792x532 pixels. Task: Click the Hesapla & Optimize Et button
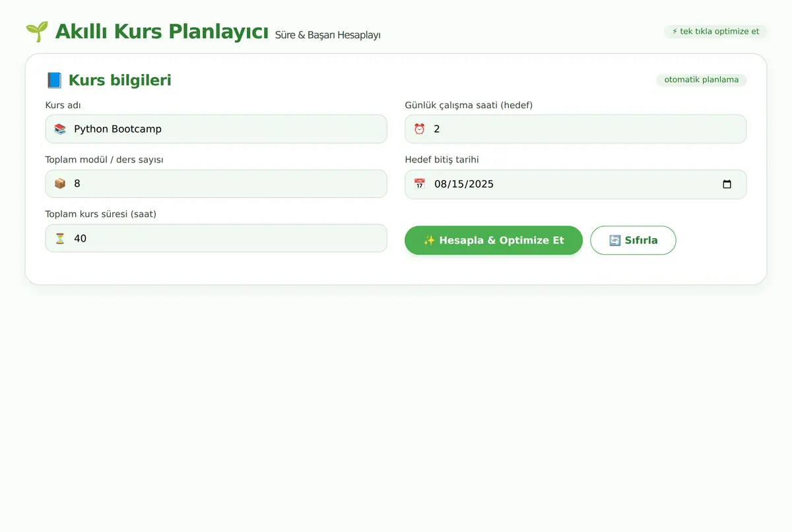[x=494, y=240]
